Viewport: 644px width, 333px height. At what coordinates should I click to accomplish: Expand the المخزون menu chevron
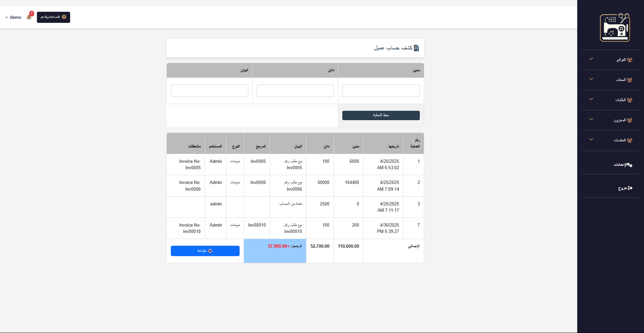coord(591,119)
